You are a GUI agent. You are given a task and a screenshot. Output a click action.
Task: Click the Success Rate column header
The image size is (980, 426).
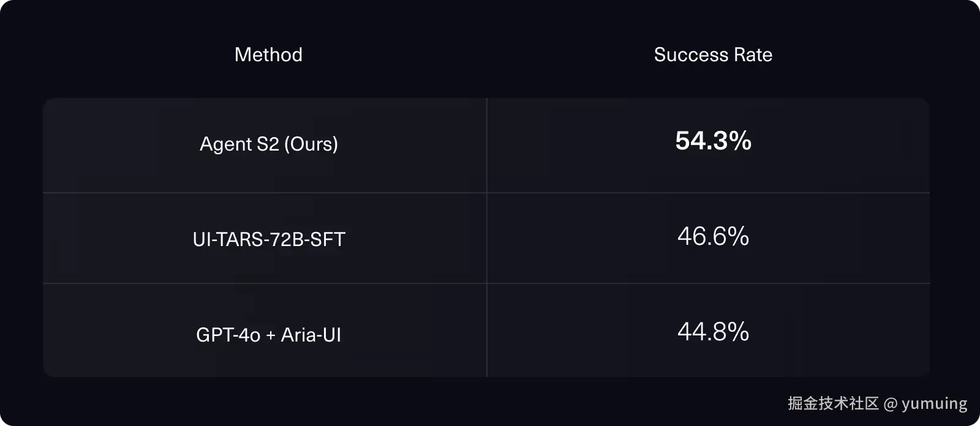pyautogui.click(x=713, y=55)
